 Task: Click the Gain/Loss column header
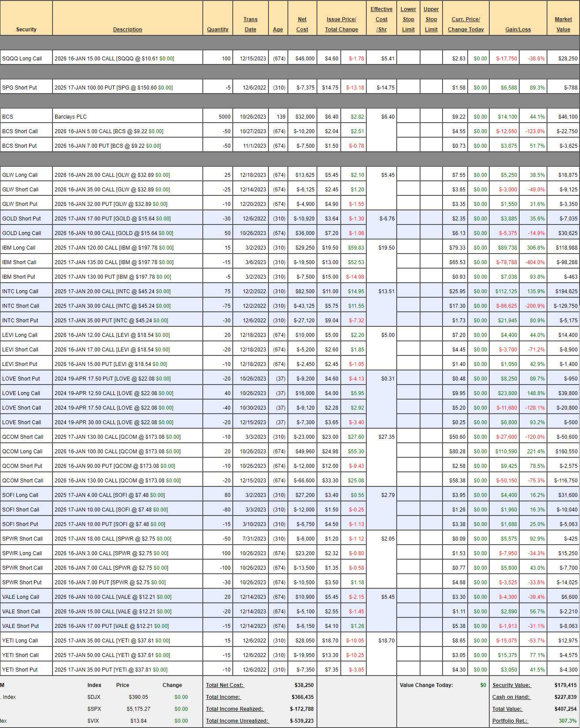click(518, 30)
